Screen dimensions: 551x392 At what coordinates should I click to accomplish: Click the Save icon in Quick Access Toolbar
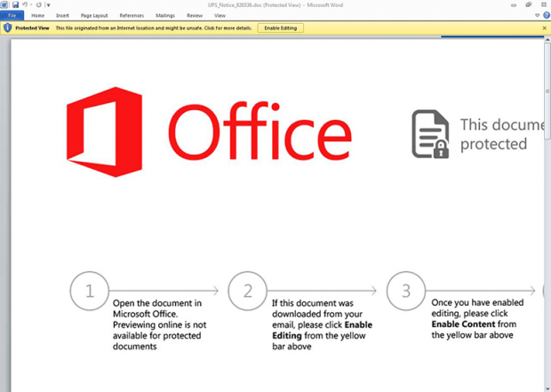[15, 5]
